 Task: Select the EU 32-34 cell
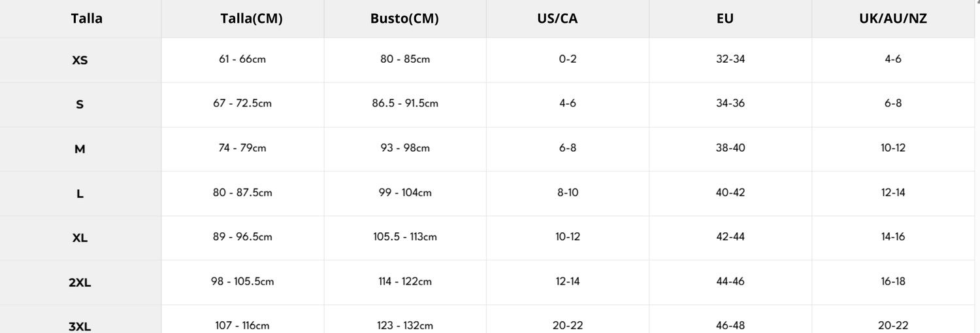[x=730, y=59]
